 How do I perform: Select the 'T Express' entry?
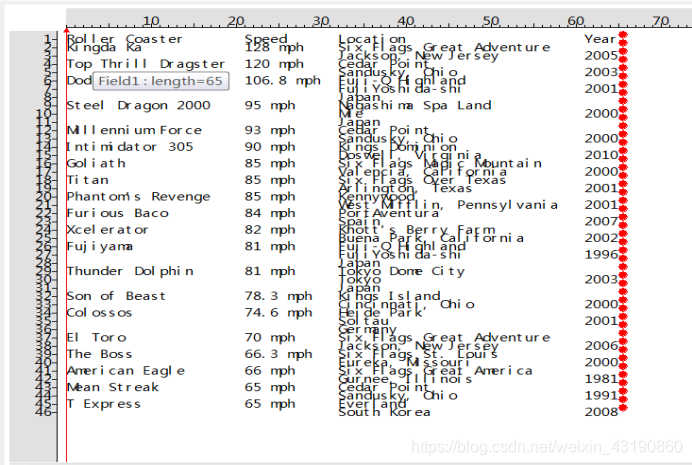(x=104, y=404)
